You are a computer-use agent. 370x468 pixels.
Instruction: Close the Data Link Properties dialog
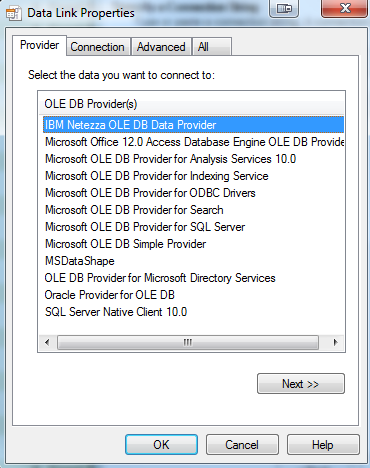click(x=345, y=8)
